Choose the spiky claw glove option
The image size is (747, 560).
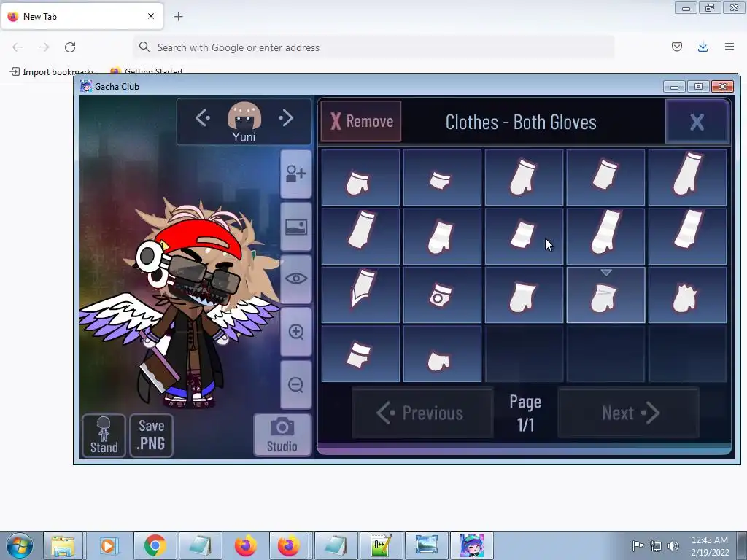click(687, 295)
